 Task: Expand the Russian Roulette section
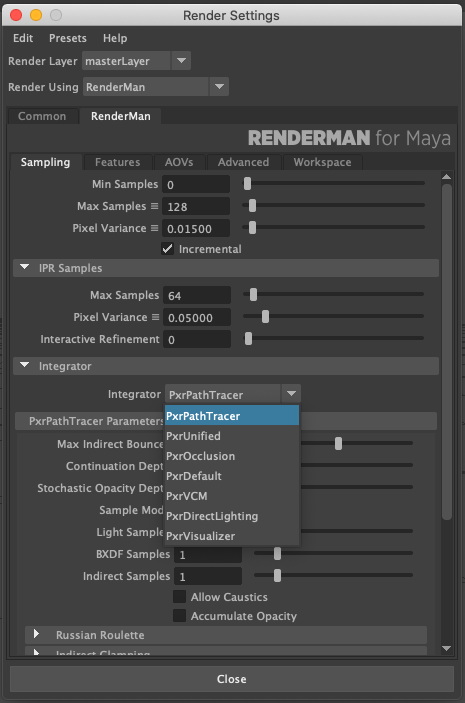(36, 634)
